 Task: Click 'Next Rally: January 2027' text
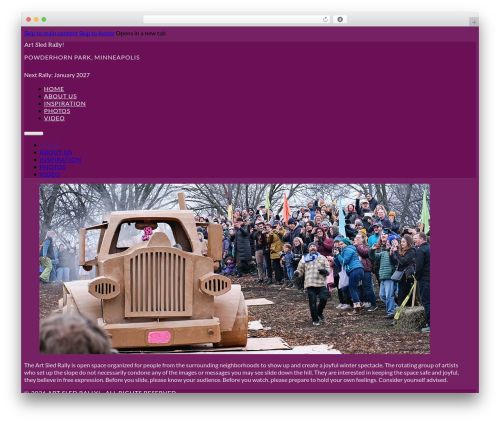click(x=57, y=75)
